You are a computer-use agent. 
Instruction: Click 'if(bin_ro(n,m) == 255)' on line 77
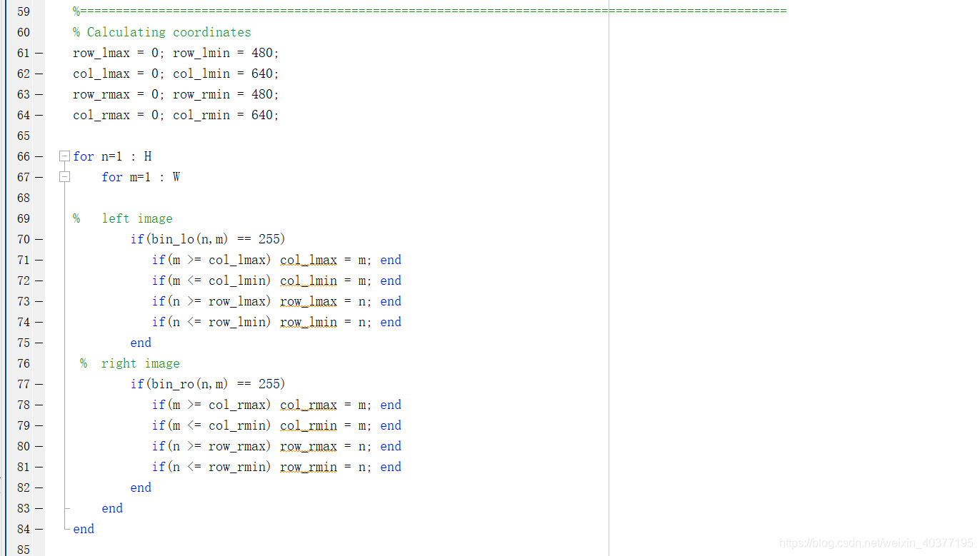point(208,384)
